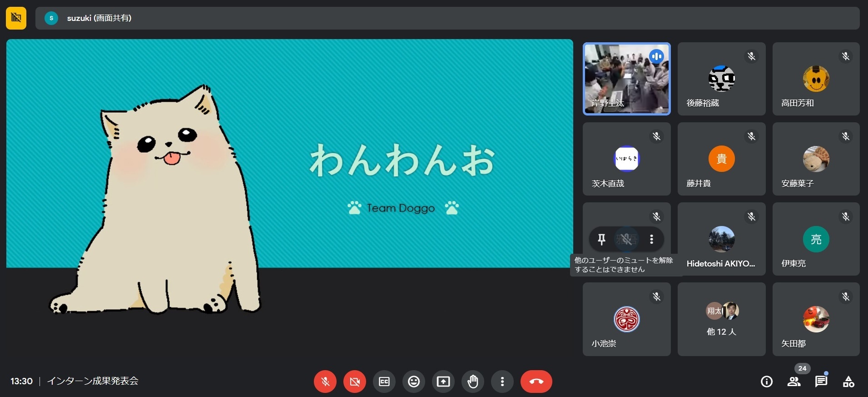Open the three-dot menu on the hovered tile
Viewport: 868px width, 397px height.
(651, 239)
